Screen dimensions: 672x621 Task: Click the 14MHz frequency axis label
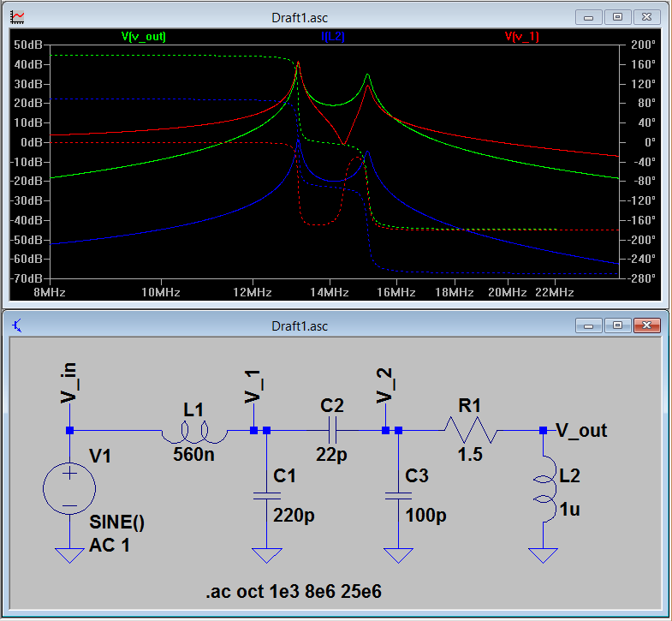(x=330, y=292)
